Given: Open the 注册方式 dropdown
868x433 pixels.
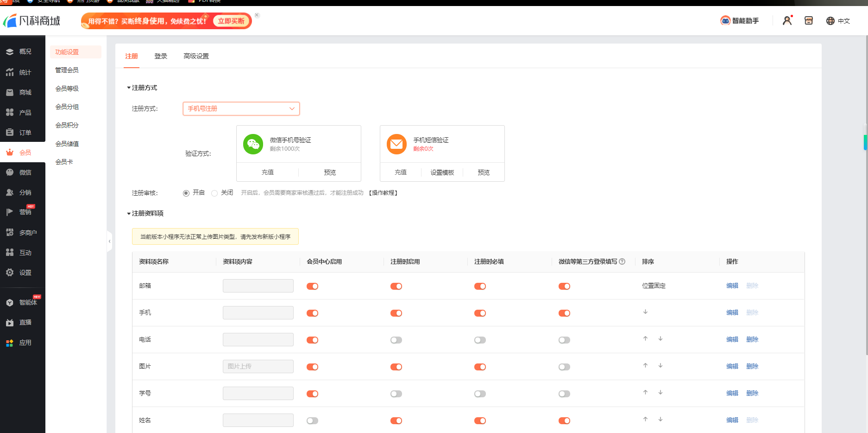Looking at the screenshot, I should (x=241, y=108).
